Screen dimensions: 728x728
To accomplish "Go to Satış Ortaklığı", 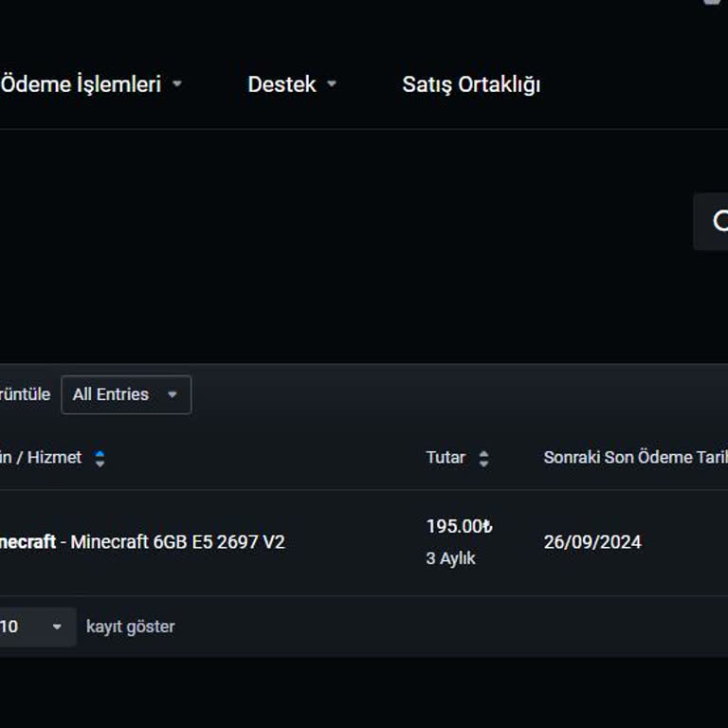I will click(x=471, y=84).
